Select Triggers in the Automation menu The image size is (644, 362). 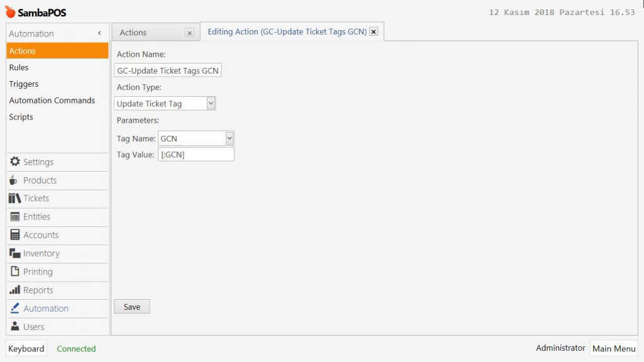coord(24,84)
